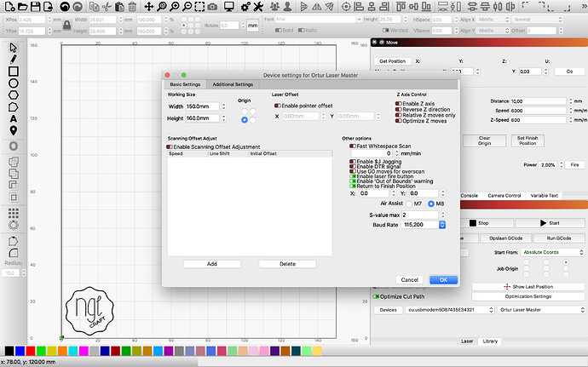Select the Draw Lines pencil tool

click(x=13, y=60)
